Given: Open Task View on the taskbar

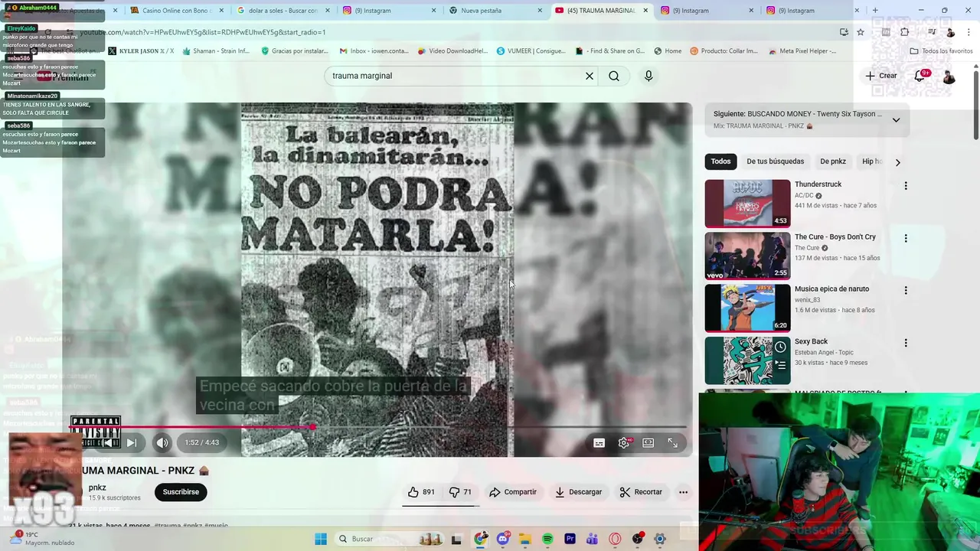Looking at the screenshot, I should pyautogui.click(x=457, y=540).
